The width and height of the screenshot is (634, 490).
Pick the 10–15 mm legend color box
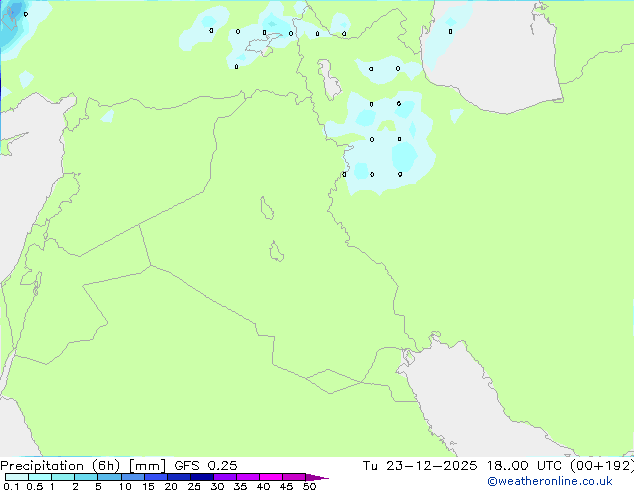(x=133, y=477)
